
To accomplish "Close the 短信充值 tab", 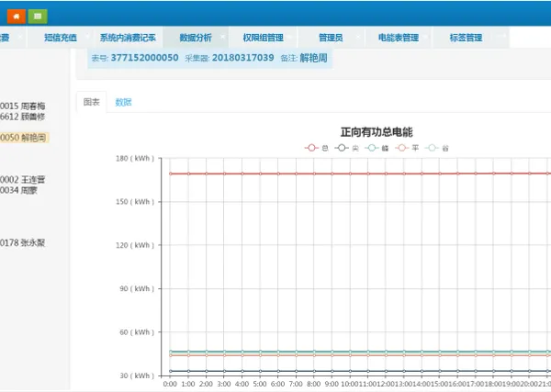I will tap(87, 36).
